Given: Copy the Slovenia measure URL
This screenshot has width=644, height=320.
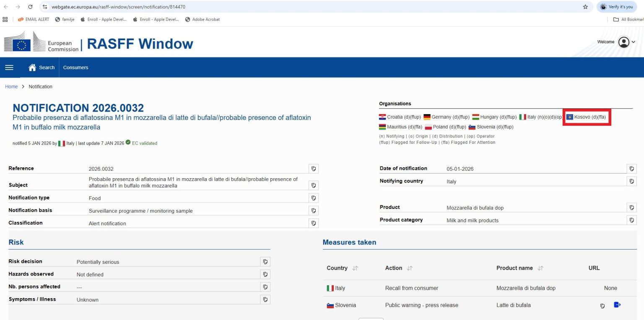Looking at the screenshot, I should 602,306.
